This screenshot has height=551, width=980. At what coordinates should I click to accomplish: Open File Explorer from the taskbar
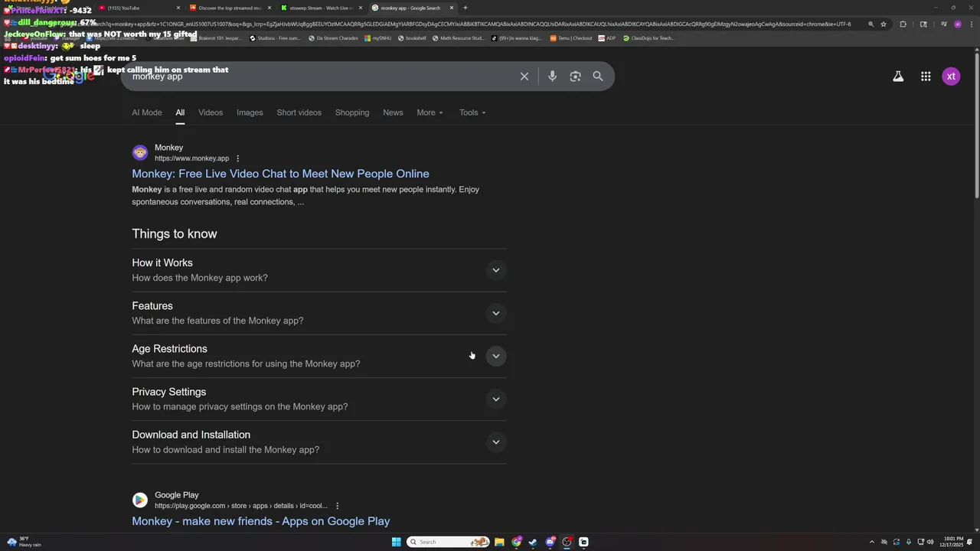[x=499, y=542]
